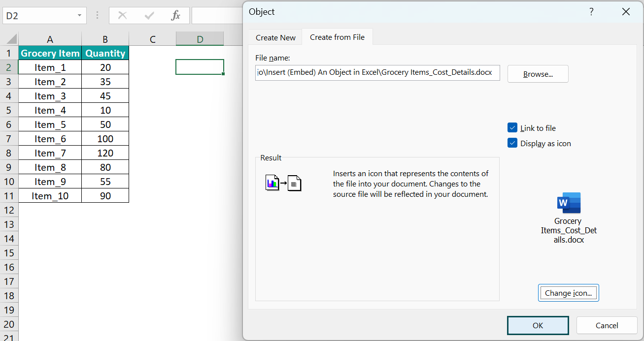Switch to the Create New tab

pyautogui.click(x=275, y=37)
